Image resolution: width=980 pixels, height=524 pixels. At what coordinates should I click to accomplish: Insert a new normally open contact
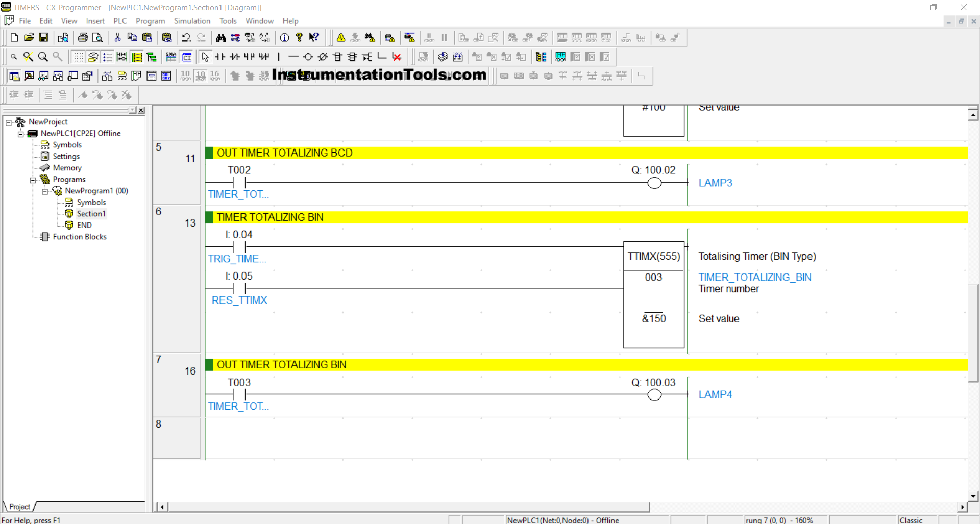pos(220,57)
